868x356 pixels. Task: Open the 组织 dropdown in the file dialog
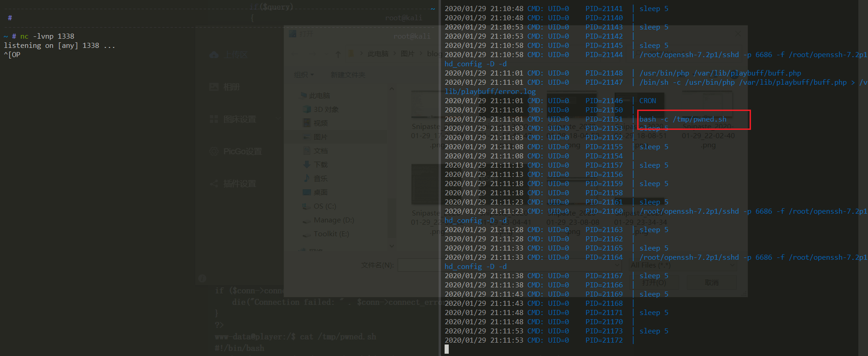(304, 75)
